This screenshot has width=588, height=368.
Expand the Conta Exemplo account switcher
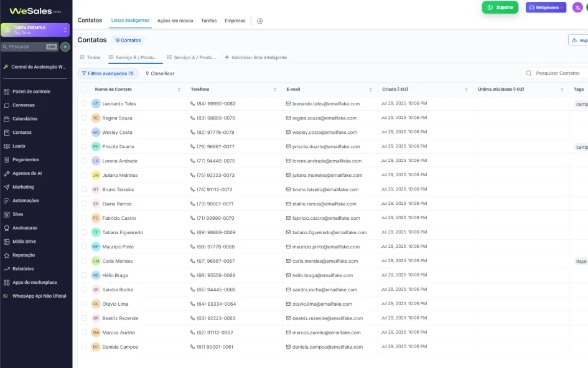[35, 30]
